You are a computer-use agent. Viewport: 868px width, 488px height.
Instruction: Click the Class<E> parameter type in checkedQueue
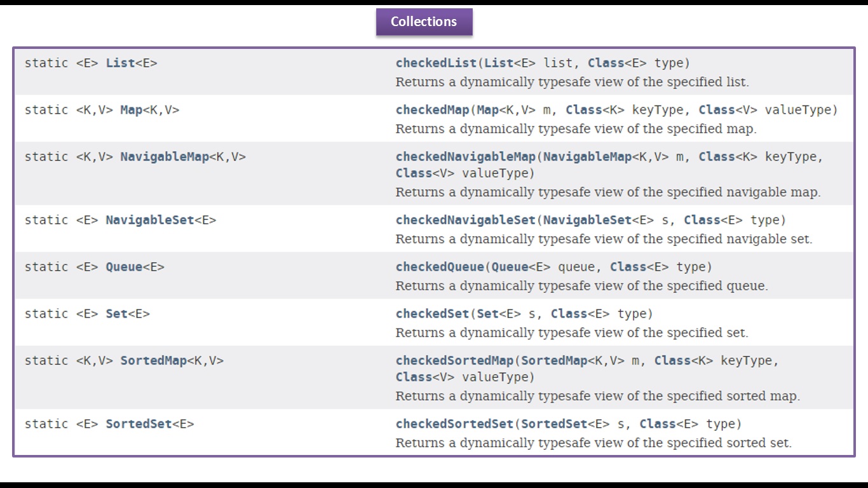(x=628, y=267)
